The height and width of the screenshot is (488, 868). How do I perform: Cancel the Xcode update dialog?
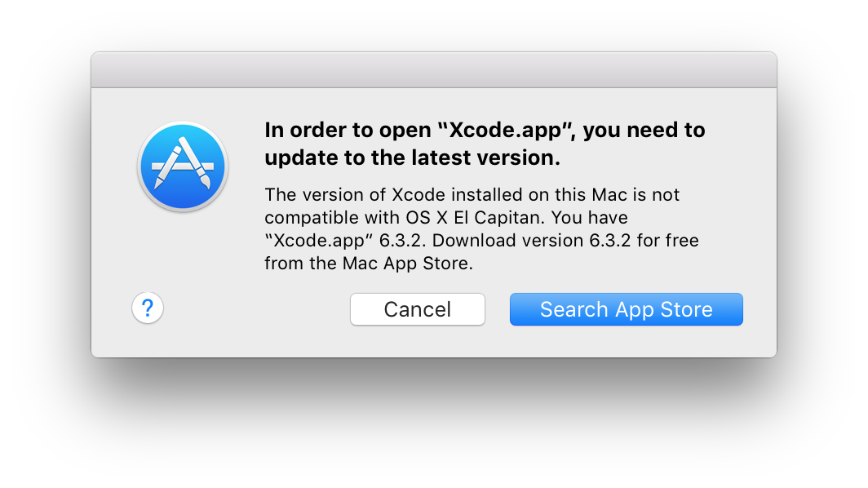pyautogui.click(x=418, y=309)
